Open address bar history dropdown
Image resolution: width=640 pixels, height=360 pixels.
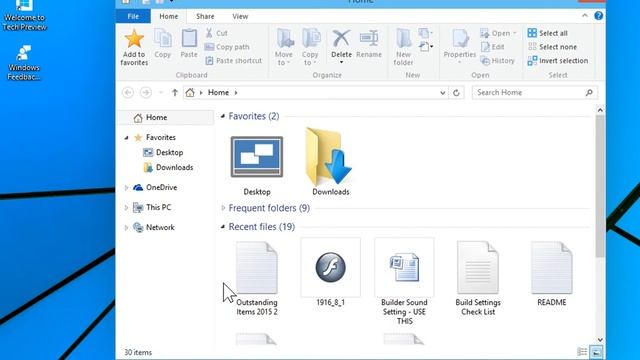(442, 93)
